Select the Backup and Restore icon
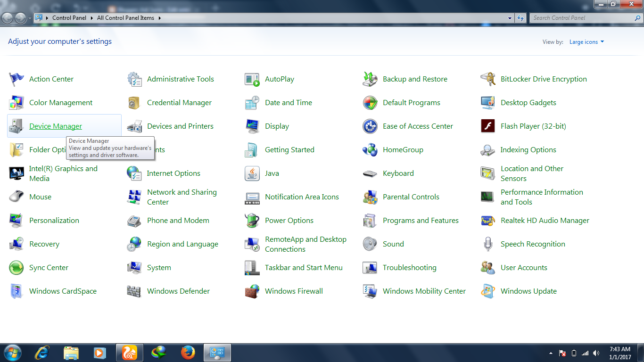Image resolution: width=644 pixels, height=362 pixels. [370, 79]
